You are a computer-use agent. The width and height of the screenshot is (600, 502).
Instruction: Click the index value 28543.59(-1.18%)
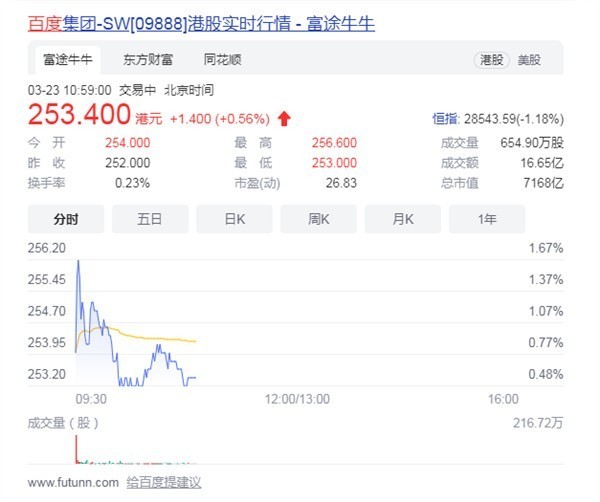coord(514,119)
